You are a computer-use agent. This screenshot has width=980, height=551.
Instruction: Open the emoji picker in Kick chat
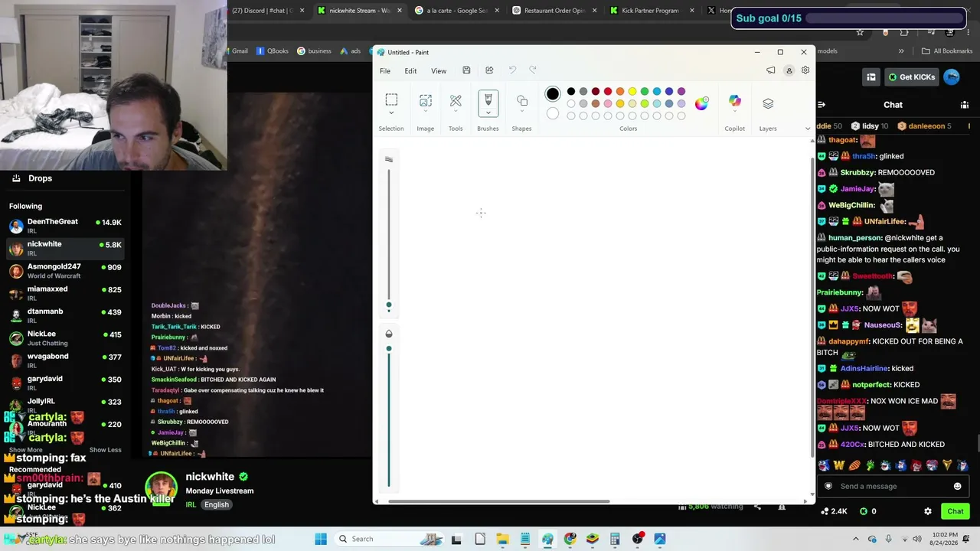tap(957, 486)
